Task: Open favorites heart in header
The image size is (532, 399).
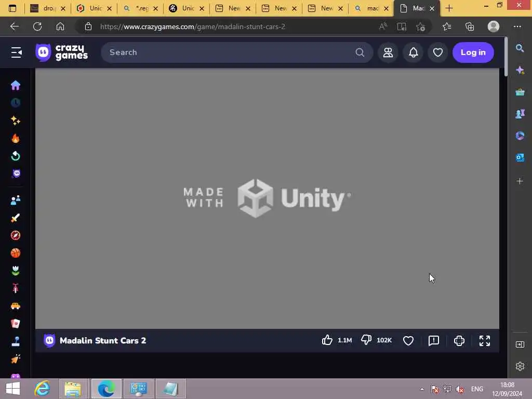Action: 437,52
